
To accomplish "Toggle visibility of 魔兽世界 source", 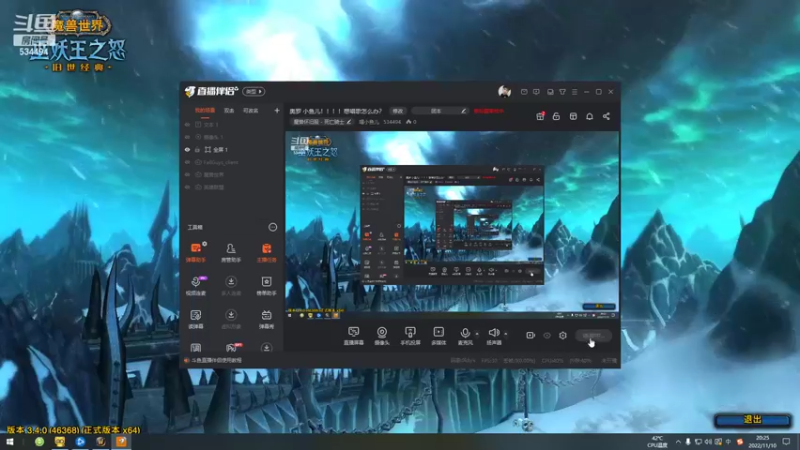I will click(187, 174).
